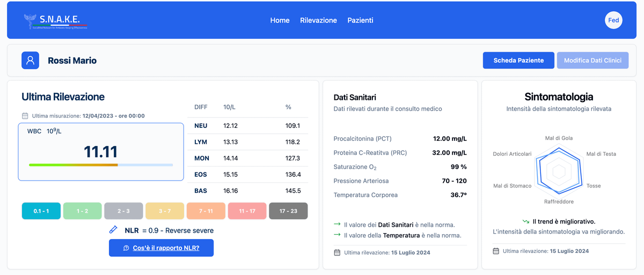Open the Scheda Paziente button
This screenshot has height=275, width=644.
click(518, 61)
